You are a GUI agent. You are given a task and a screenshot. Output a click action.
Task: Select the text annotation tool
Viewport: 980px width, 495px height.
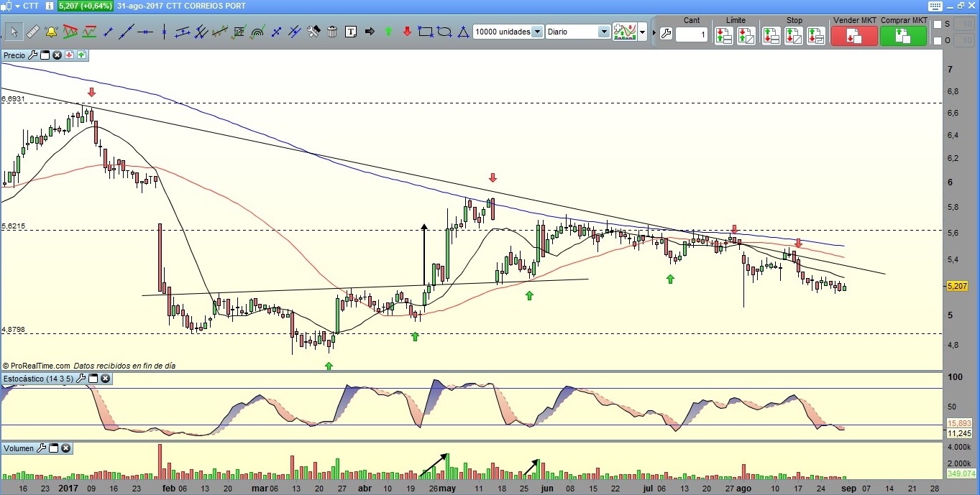[351, 32]
